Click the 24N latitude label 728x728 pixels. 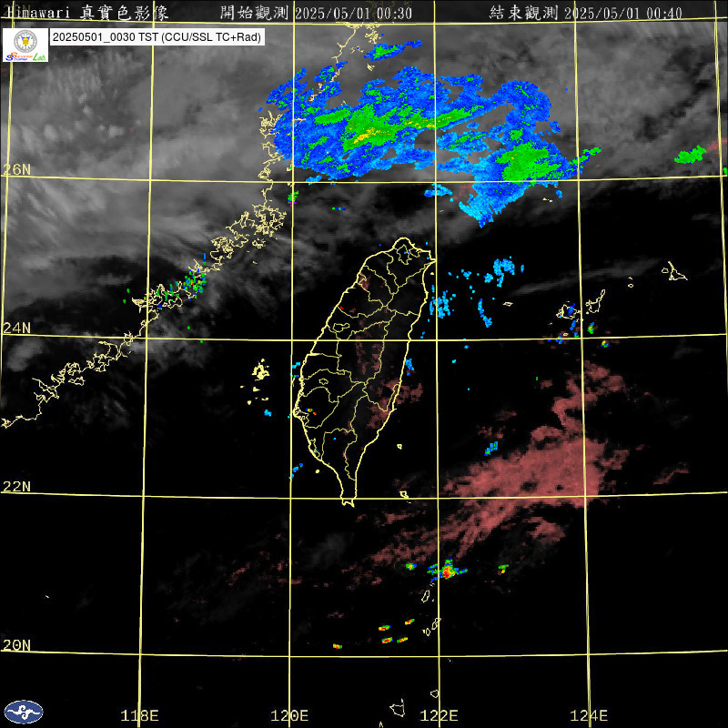16,329
